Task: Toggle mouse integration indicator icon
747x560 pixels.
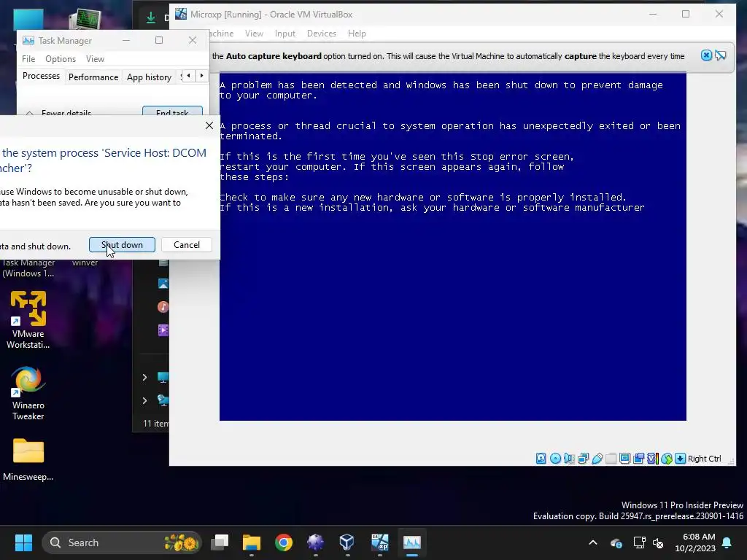Action: [x=667, y=459]
